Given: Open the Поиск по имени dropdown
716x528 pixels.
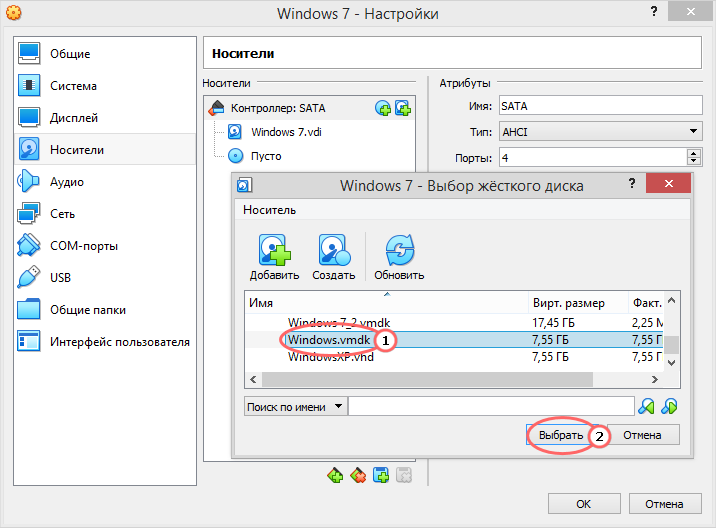Looking at the screenshot, I should click(x=295, y=407).
